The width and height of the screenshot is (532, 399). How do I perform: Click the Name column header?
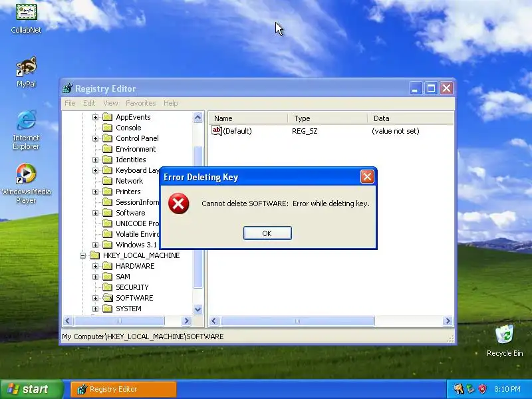point(248,118)
